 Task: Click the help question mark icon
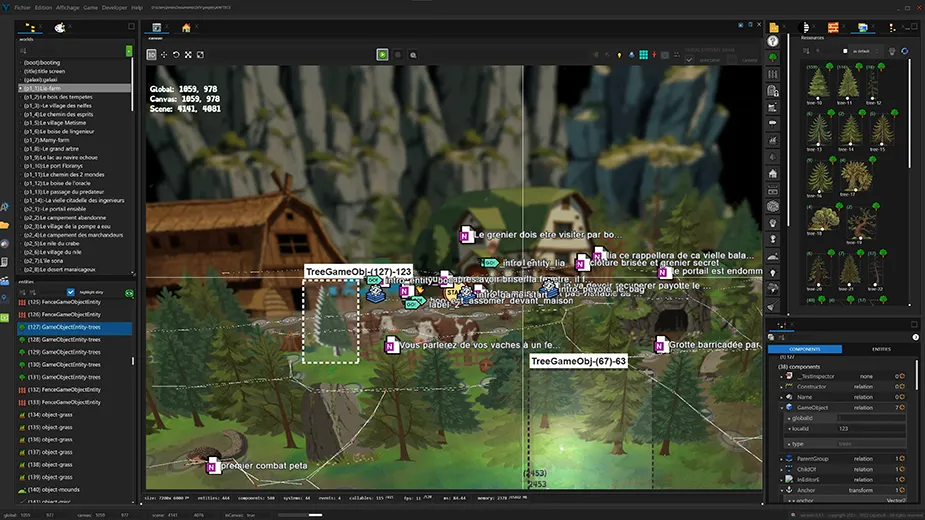(773, 41)
